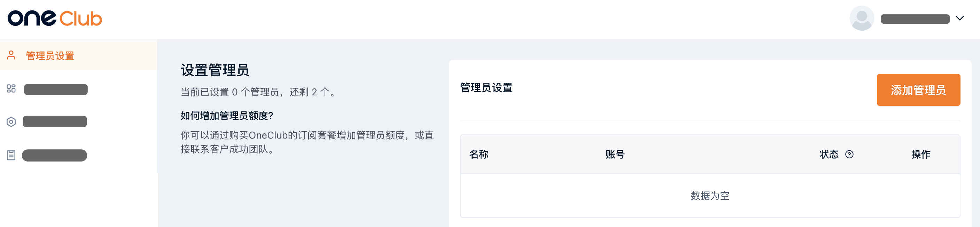Open the second sidebar menu item
This screenshot has width=980, height=227.
[x=78, y=89]
